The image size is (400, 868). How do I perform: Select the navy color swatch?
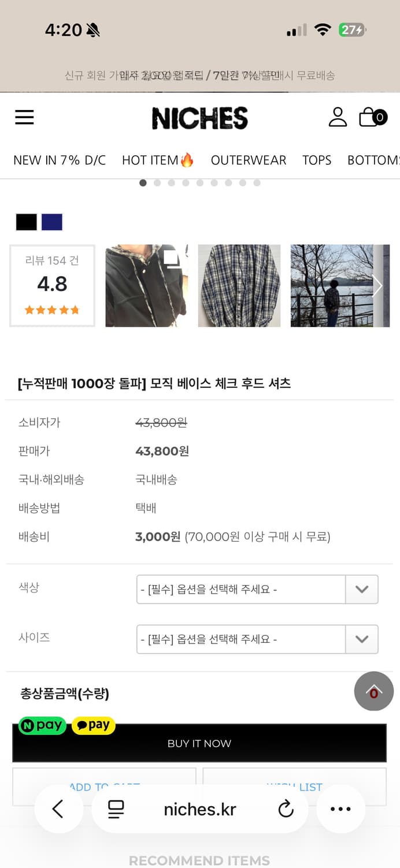(51, 222)
